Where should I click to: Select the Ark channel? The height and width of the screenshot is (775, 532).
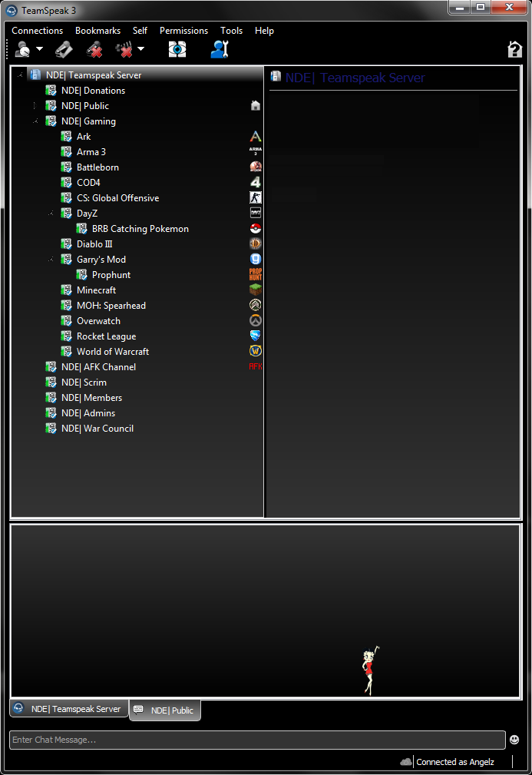click(84, 137)
